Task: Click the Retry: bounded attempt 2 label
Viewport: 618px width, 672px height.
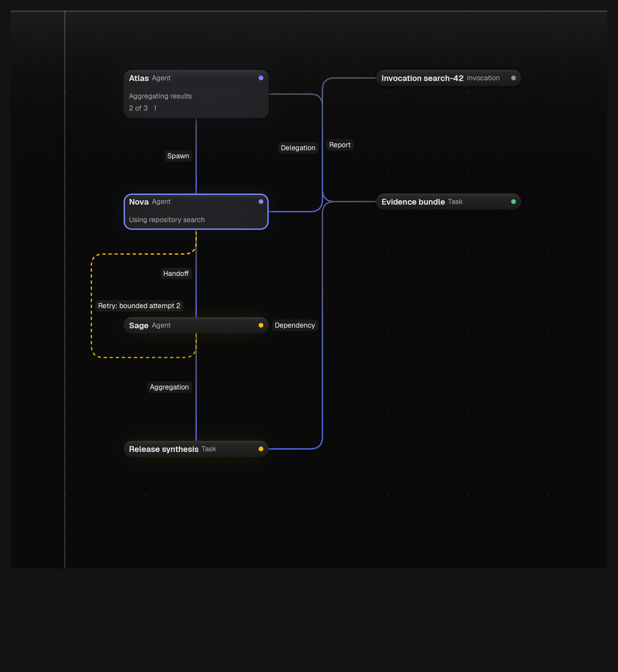Action: [139, 306]
